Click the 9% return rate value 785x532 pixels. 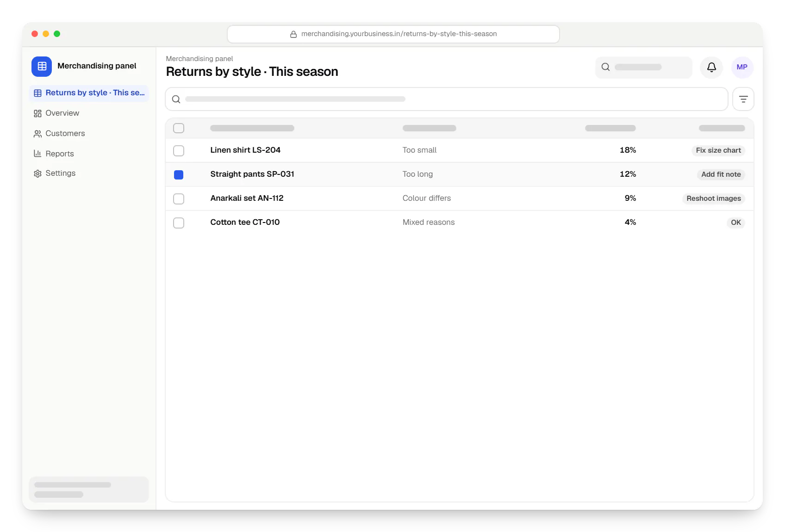click(x=630, y=198)
